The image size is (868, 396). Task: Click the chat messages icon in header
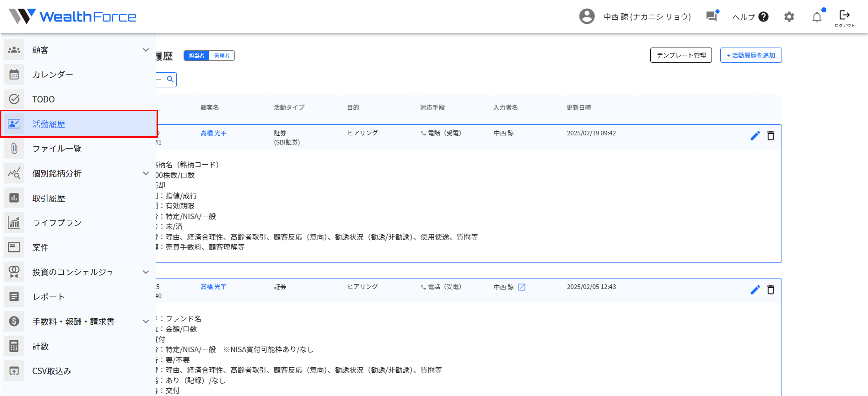tap(711, 16)
